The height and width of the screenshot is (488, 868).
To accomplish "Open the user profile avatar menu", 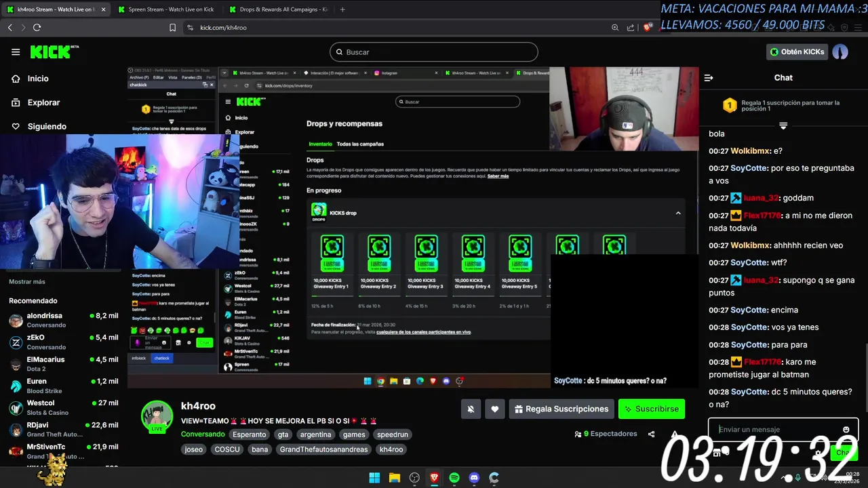I will click(840, 52).
